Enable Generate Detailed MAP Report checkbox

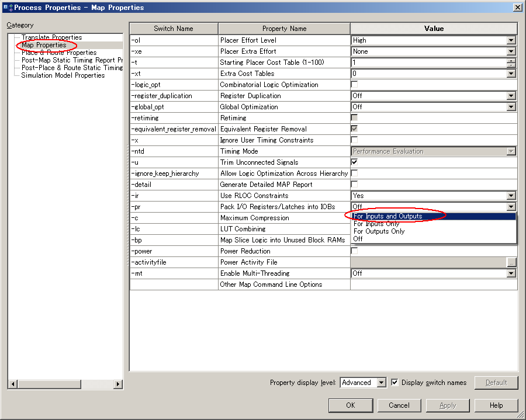click(354, 184)
